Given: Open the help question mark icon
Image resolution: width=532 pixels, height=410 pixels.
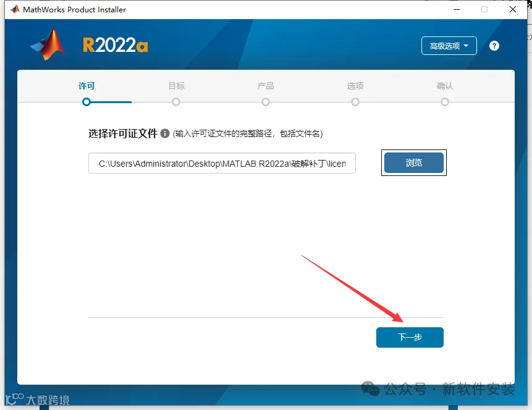Looking at the screenshot, I should coord(494,46).
